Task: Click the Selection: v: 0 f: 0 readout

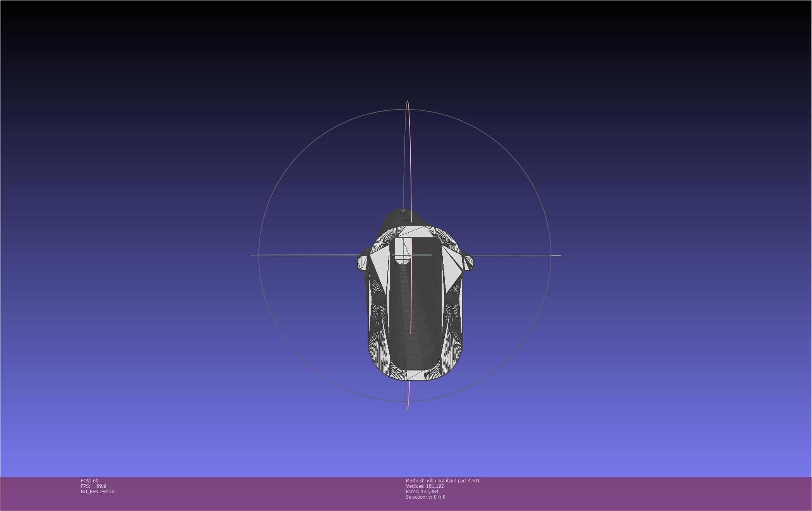Action: [x=425, y=497]
